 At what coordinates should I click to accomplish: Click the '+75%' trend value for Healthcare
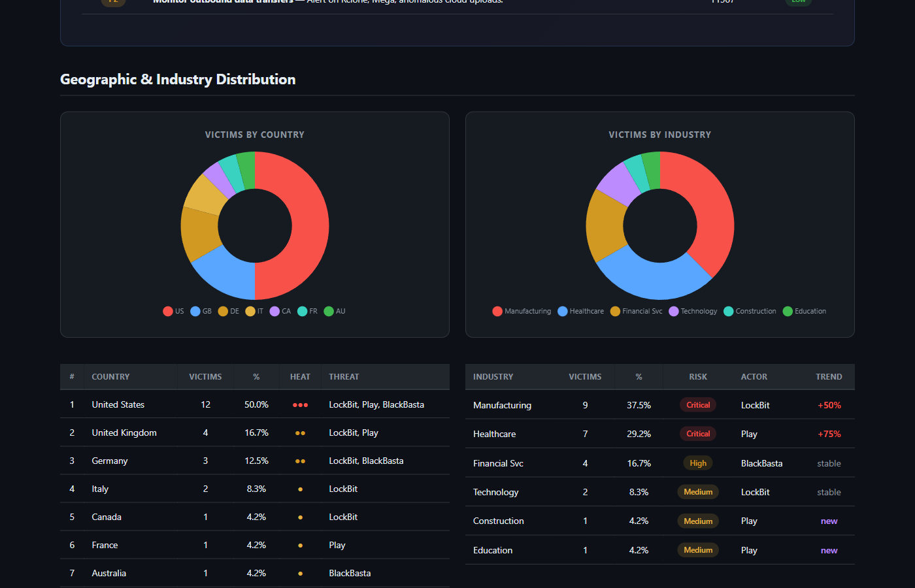pyautogui.click(x=829, y=434)
